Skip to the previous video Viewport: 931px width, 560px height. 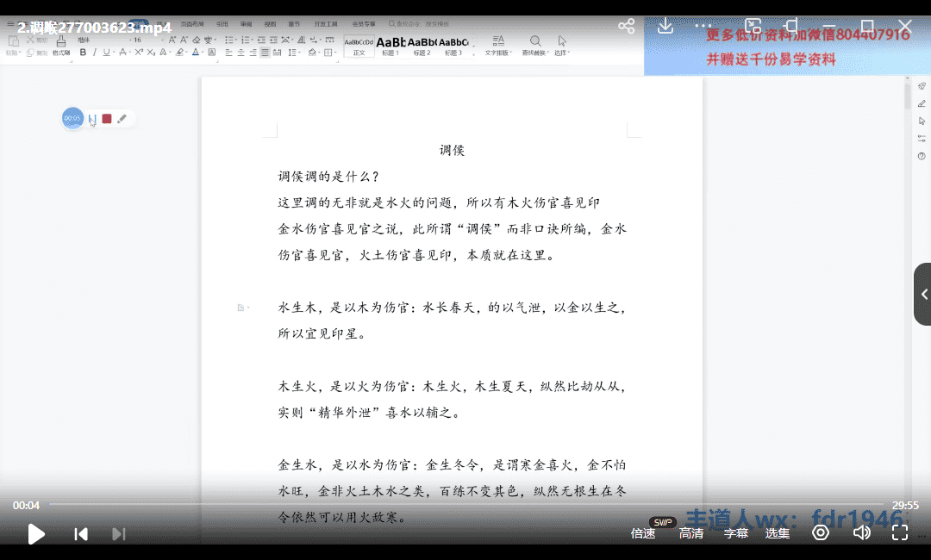81,534
